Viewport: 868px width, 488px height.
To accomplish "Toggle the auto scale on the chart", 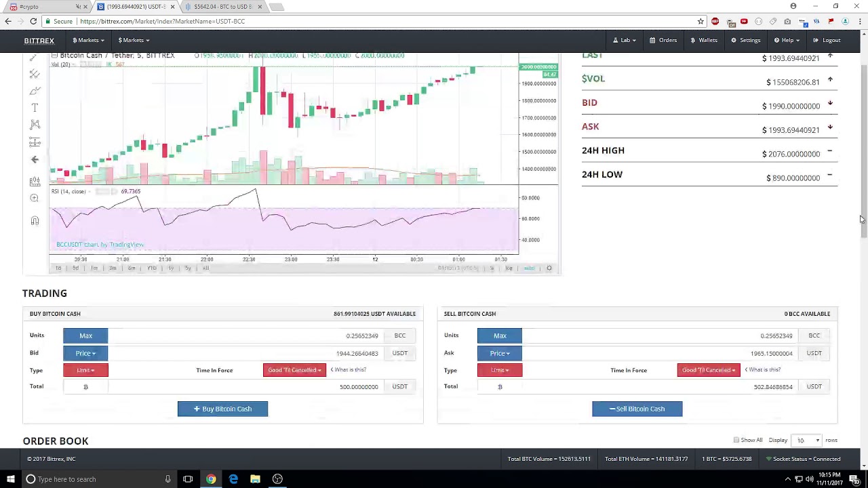I will point(529,268).
